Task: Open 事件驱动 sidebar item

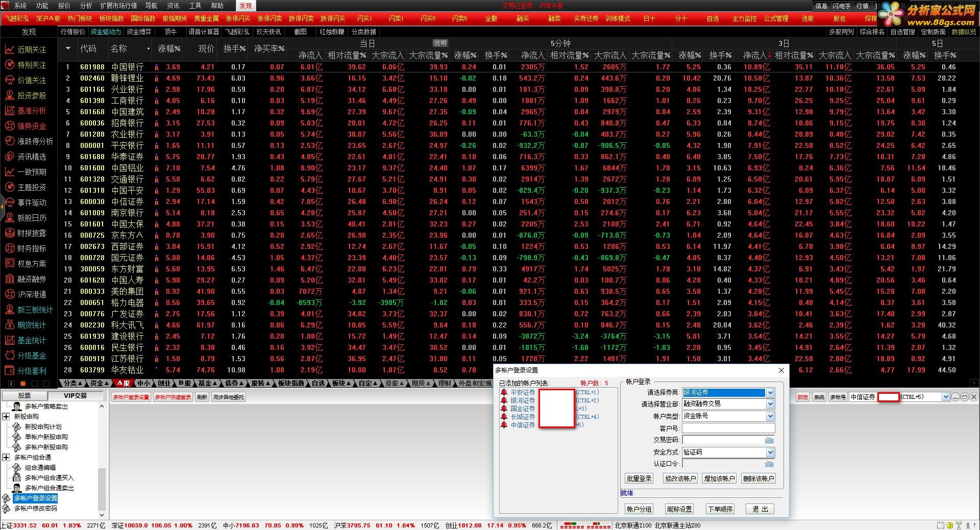Action: [x=26, y=203]
